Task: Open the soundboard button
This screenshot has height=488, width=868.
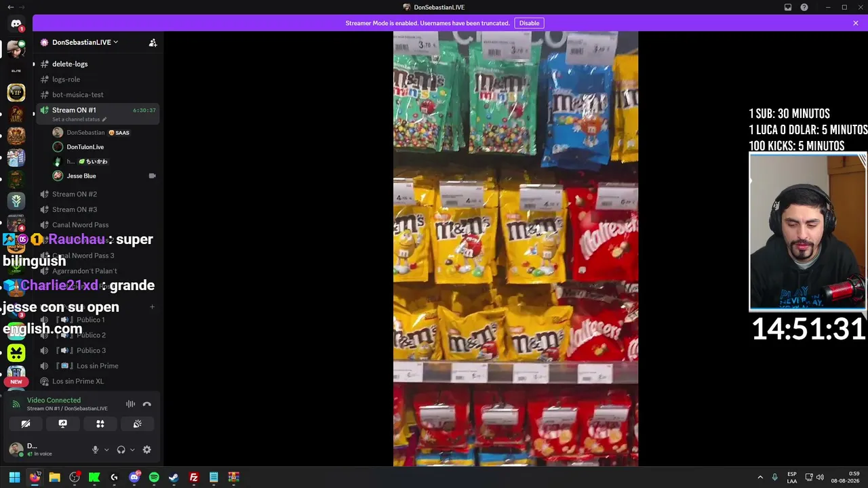Action: tap(137, 424)
